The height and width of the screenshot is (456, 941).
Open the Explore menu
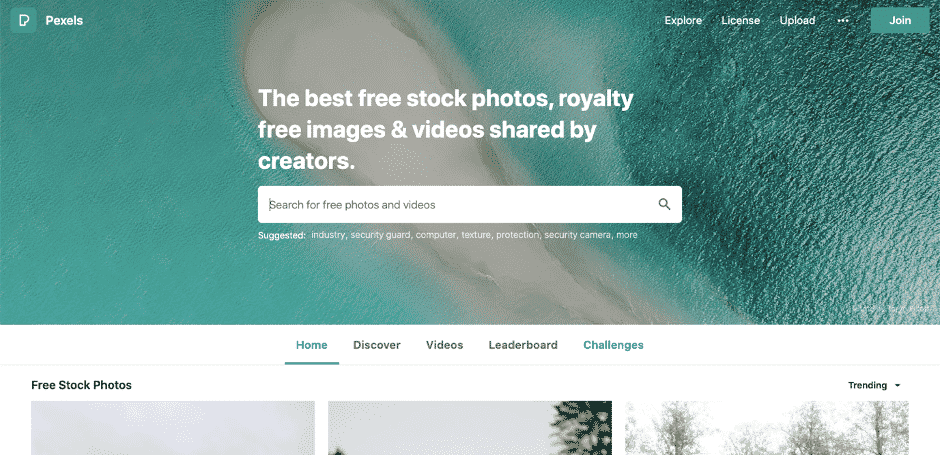point(683,20)
